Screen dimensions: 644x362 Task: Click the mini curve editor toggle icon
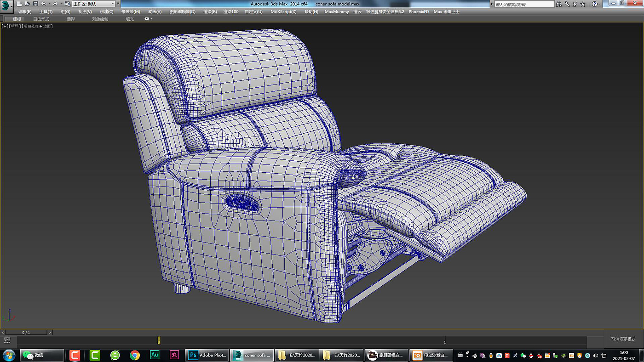pyautogui.click(x=7, y=340)
